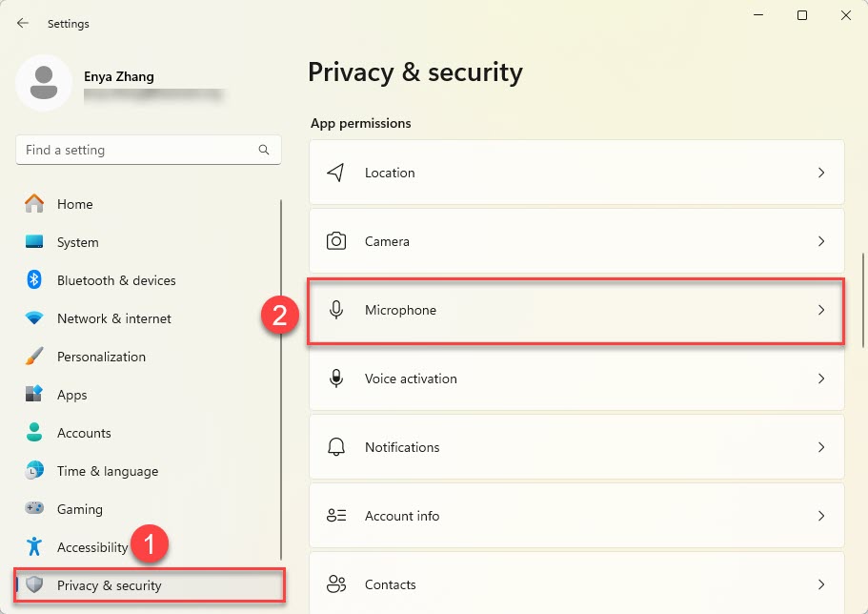This screenshot has width=868, height=614.
Task: Expand the Voice activation chevron
Action: pos(820,379)
